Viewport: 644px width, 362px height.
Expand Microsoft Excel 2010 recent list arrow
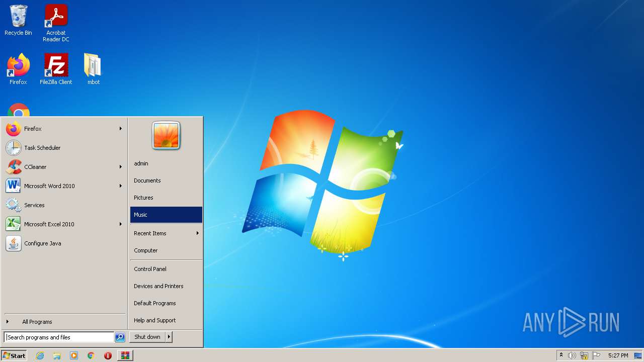(121, 224)
